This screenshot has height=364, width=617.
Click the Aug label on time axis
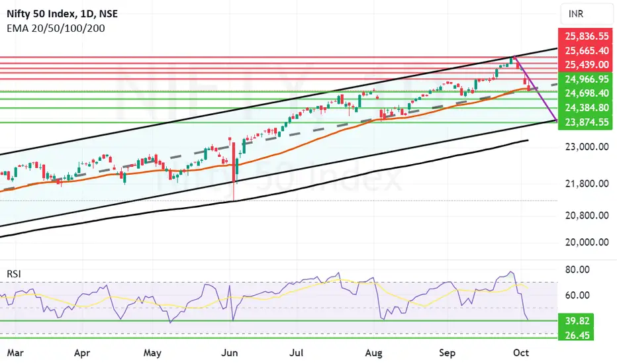click(x=373, y=353)
